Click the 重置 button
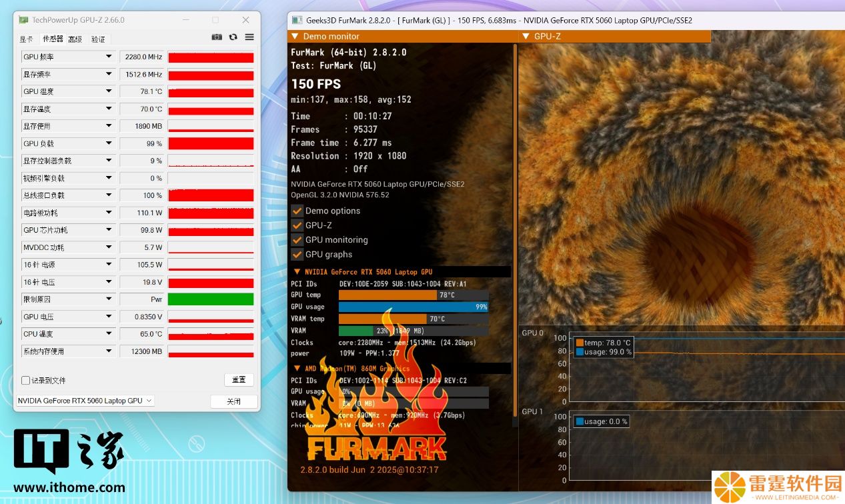The height and width of the screenshot is (504, 845). coord(239,379)
